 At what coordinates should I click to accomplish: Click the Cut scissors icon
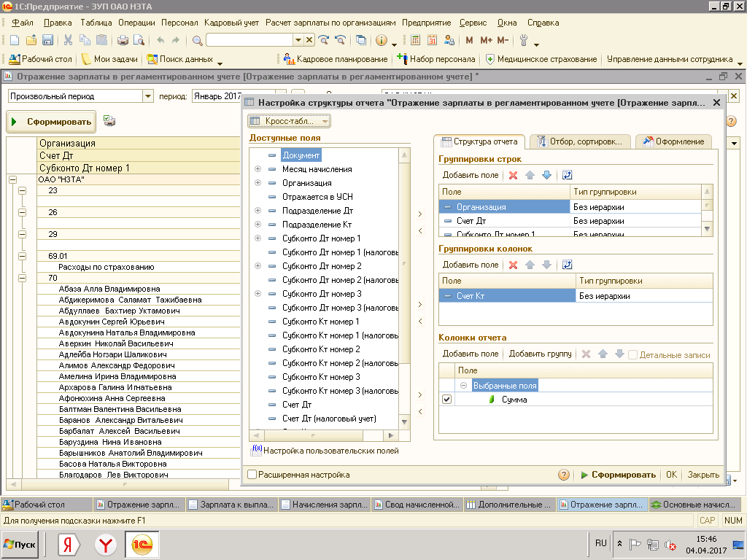[x=68, y=41]
